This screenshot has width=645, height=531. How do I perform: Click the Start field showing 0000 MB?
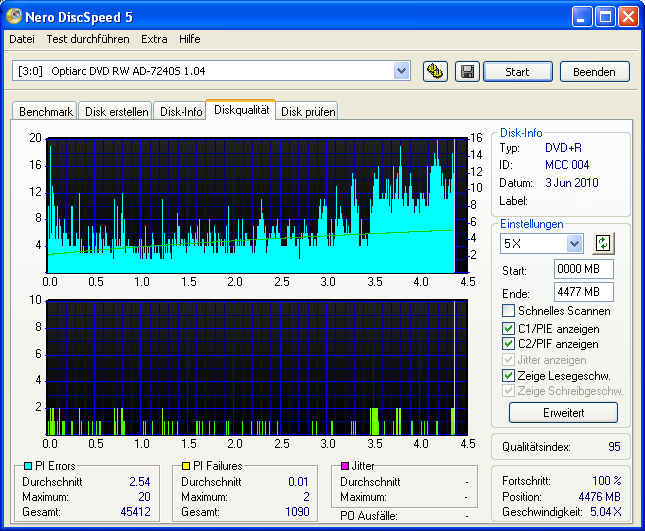click(584, 269)
